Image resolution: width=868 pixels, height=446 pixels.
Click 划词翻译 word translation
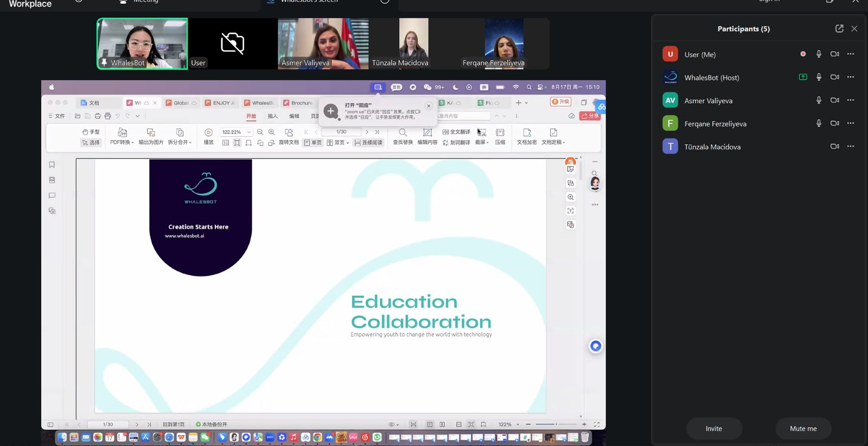(x=456, y=143)
